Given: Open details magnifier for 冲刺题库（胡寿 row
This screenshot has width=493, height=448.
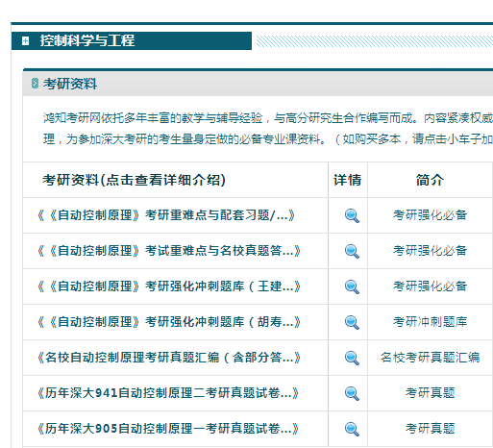Looking at the screenshot, I should point(352,322).
